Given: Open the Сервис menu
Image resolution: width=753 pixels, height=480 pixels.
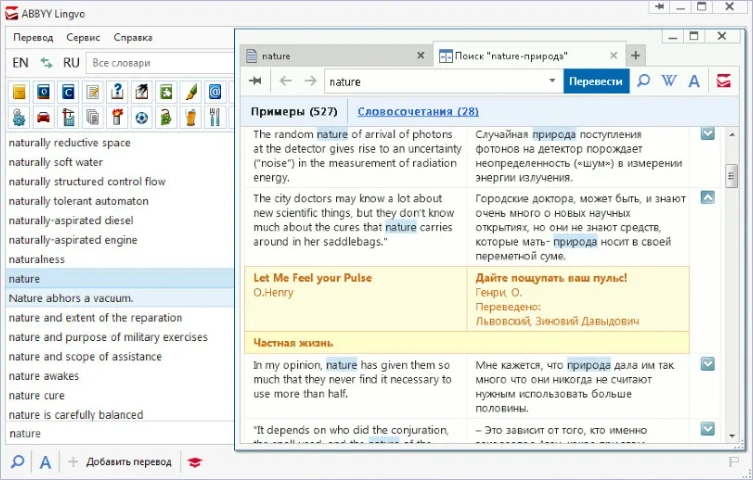Looking at the screenshot, I should (83, 37).
